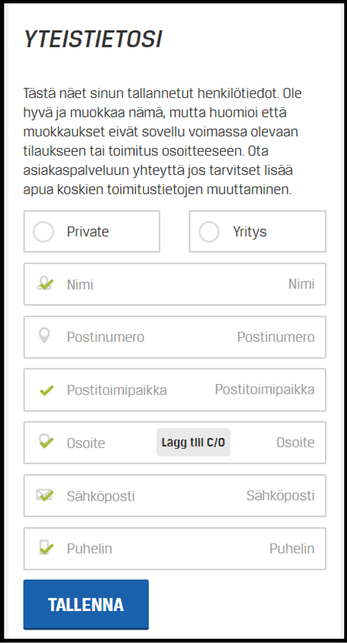Screen dimensions: 347x644
Task: Click the location pin icon beside Postinumero
Action: 44,336
